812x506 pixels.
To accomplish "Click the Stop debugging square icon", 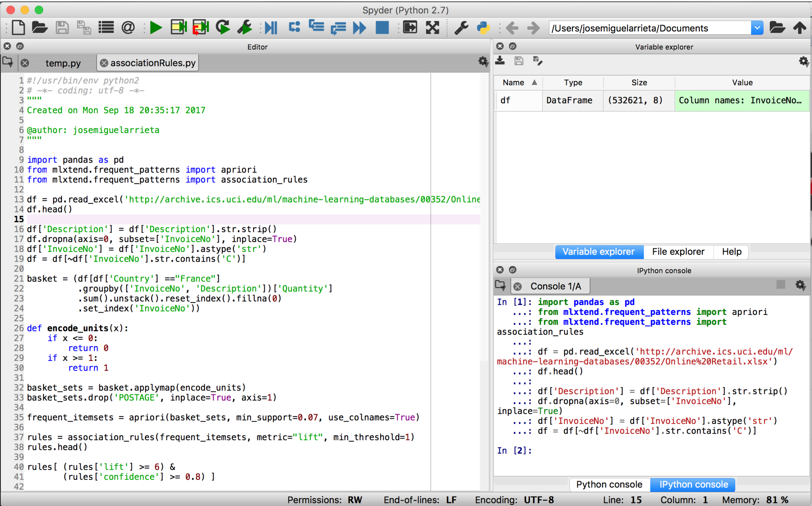I will (382, 28).
